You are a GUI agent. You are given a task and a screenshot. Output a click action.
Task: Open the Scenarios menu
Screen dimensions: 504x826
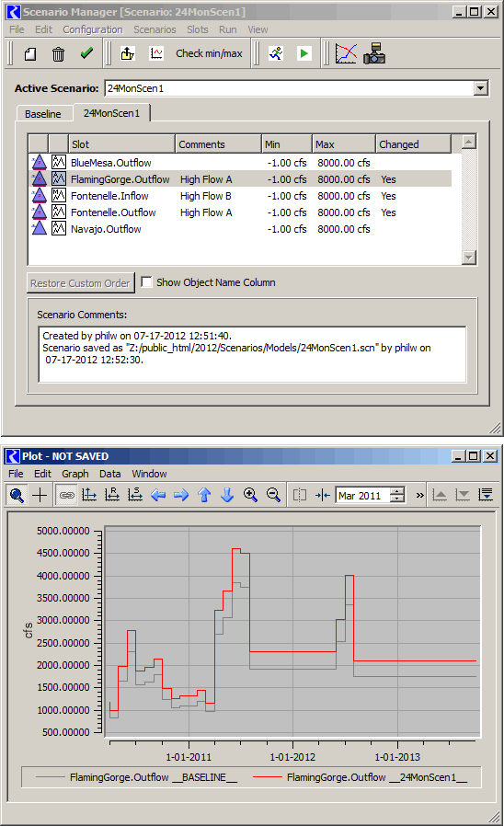(155, 29)
